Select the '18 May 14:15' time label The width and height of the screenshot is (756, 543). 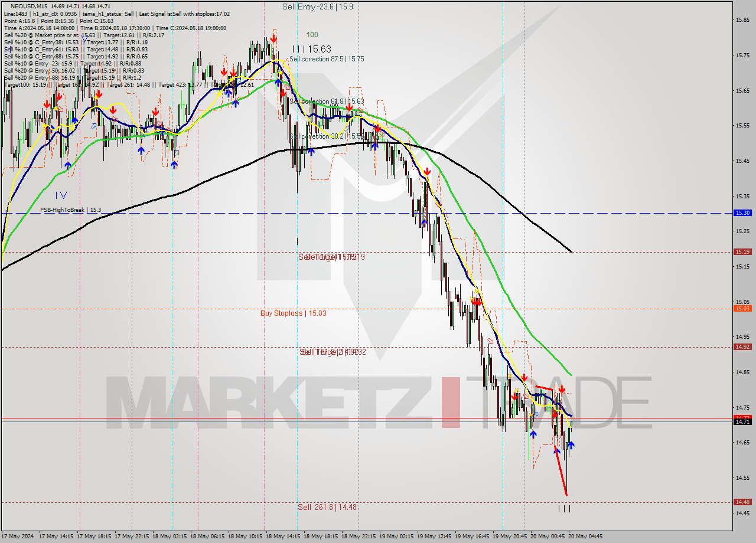(284, 537)
